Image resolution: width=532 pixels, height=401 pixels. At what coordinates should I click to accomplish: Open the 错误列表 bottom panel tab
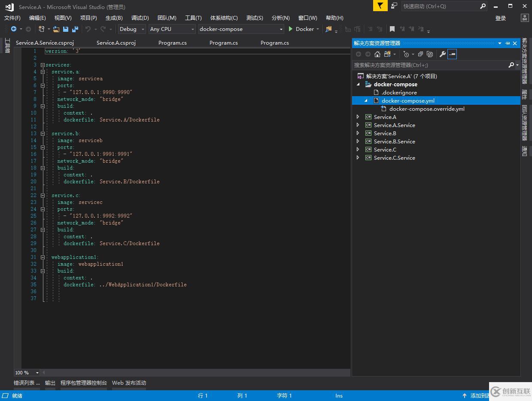point(27,383)
